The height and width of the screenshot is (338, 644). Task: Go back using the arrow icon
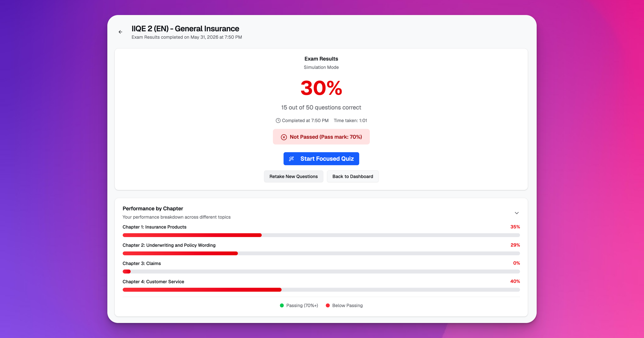point(120,32)
